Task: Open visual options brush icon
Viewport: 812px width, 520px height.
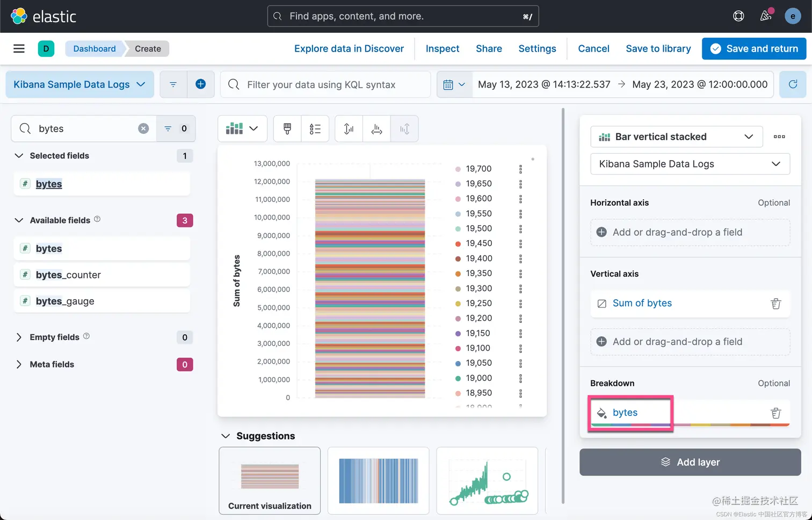Action: (287, 129)
